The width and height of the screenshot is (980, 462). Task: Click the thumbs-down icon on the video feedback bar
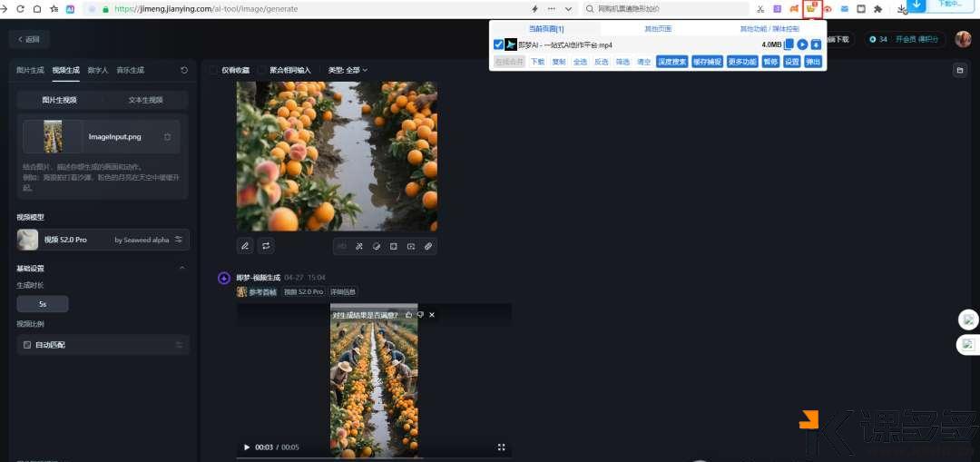[420, 315]
